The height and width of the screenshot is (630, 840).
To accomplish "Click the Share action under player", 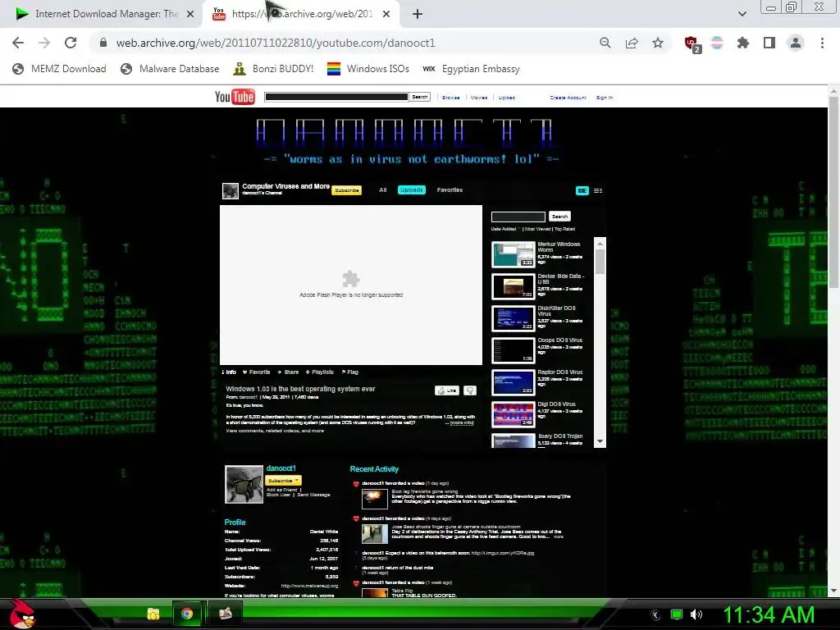I will pos(288,372).
